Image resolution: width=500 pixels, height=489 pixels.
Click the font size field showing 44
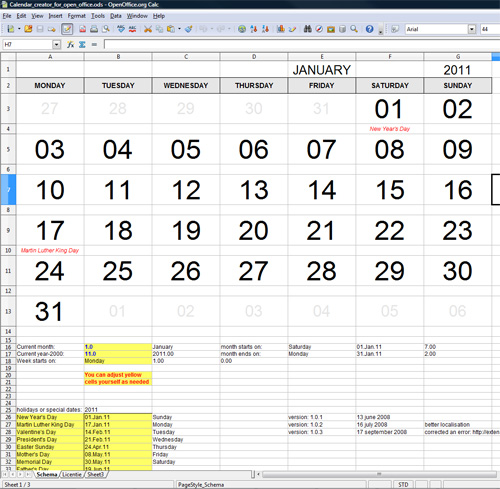tap(490, 29)
